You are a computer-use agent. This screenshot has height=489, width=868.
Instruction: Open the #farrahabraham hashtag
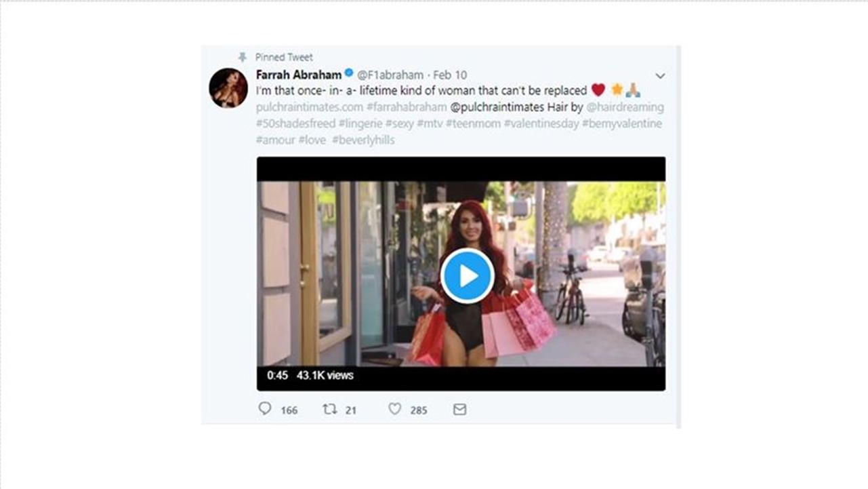(x=407, y=107)
